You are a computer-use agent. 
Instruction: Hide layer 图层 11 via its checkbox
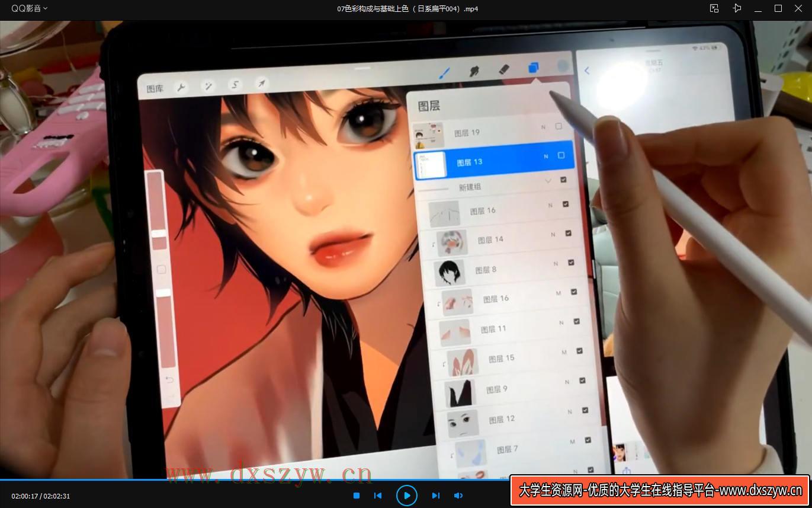(576, 322)
